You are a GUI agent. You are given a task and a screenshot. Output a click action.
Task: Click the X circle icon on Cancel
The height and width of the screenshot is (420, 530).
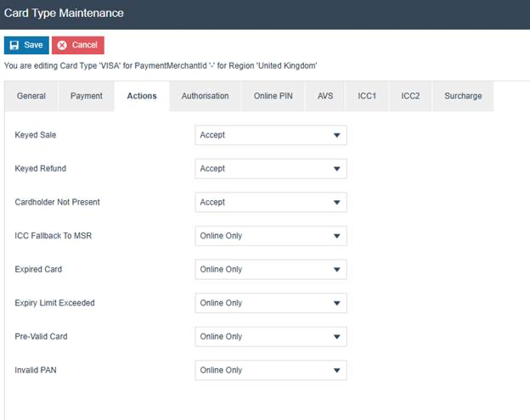point(62,45)
